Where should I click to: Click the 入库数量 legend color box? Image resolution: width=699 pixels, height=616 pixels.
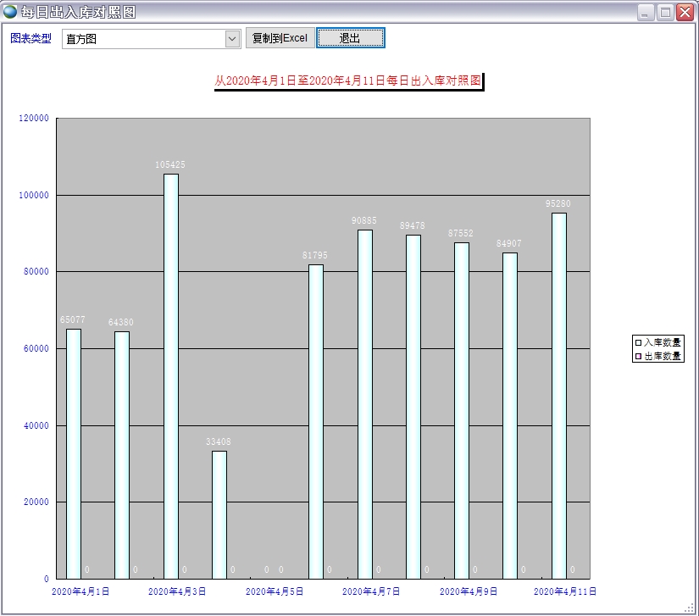coord(638,342)
